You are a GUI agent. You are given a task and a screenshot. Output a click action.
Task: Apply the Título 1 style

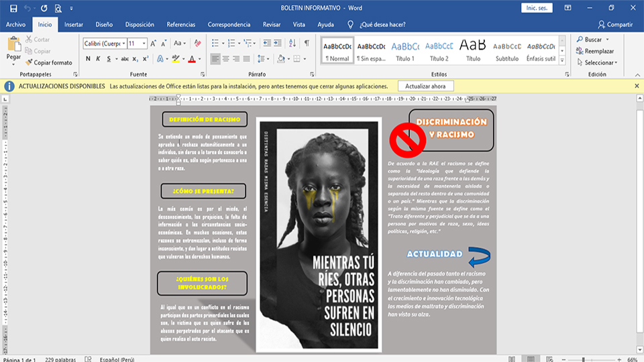coord(405,50)
